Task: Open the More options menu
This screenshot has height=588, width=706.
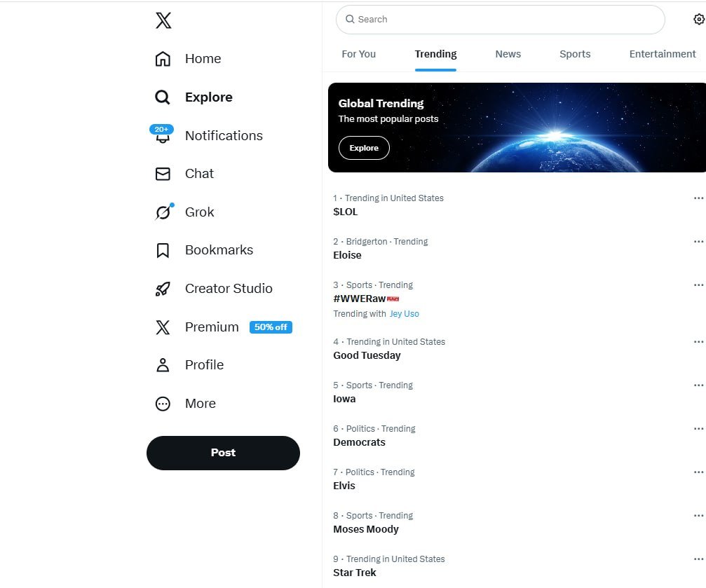Action: click(201, 403)
